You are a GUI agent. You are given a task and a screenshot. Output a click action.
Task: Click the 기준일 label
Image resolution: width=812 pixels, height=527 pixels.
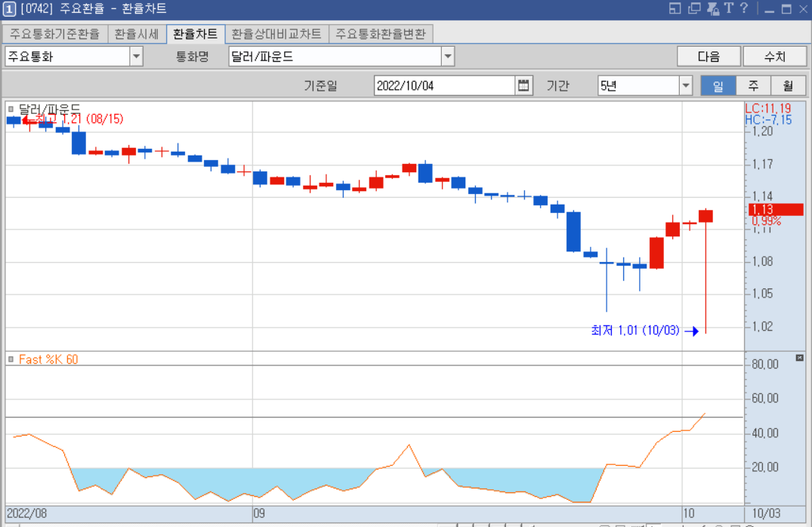coord(320,85)
